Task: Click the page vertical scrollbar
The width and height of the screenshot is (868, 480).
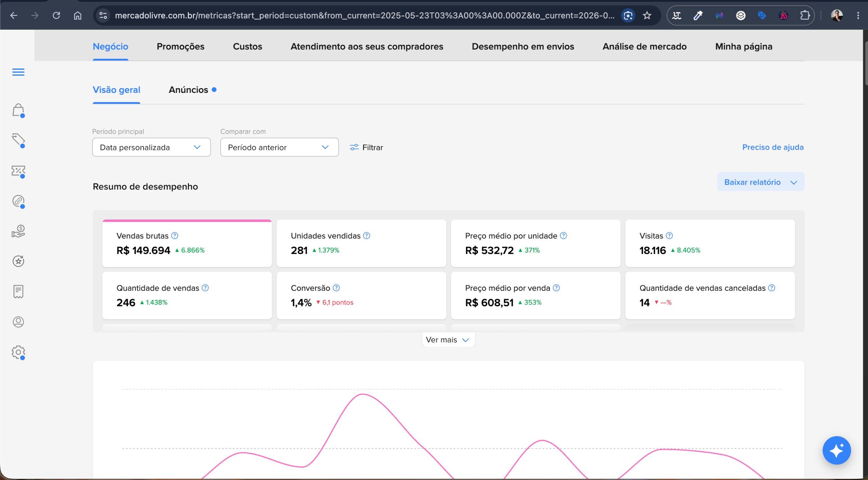Action: coord(866,64)
